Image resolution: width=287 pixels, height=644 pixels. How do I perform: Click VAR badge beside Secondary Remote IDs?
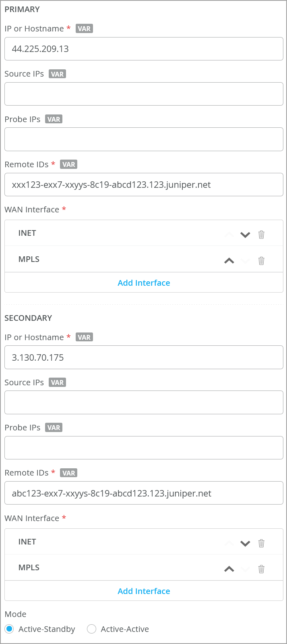pos(69,473)
